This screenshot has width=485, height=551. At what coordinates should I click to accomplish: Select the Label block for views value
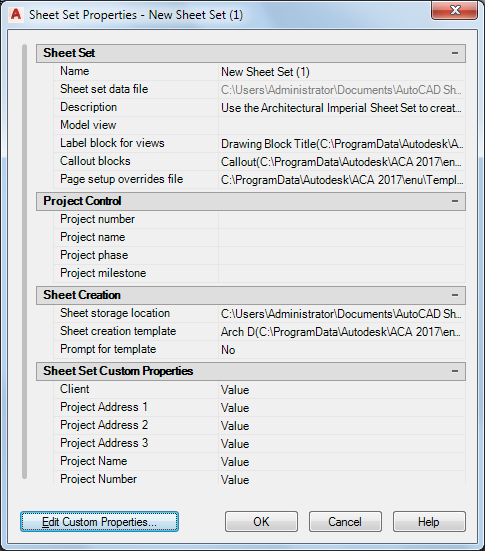tap(342, 143)
